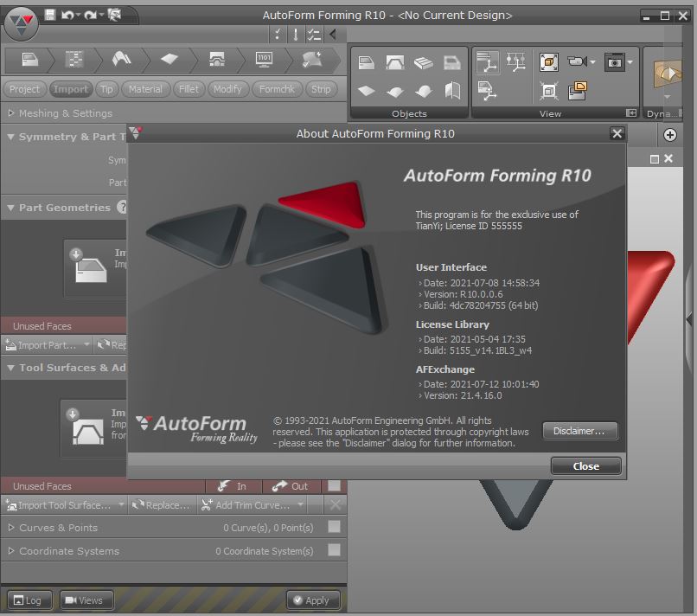Open the Die Face stage icon
Screen dimensions: 697x616
click(121, 59)
